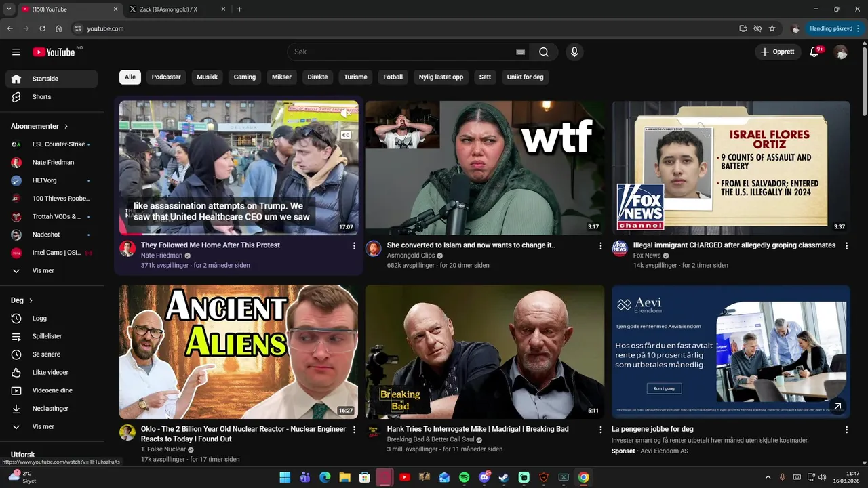Open Spotify from the taskbar

[x=464, y=477]
